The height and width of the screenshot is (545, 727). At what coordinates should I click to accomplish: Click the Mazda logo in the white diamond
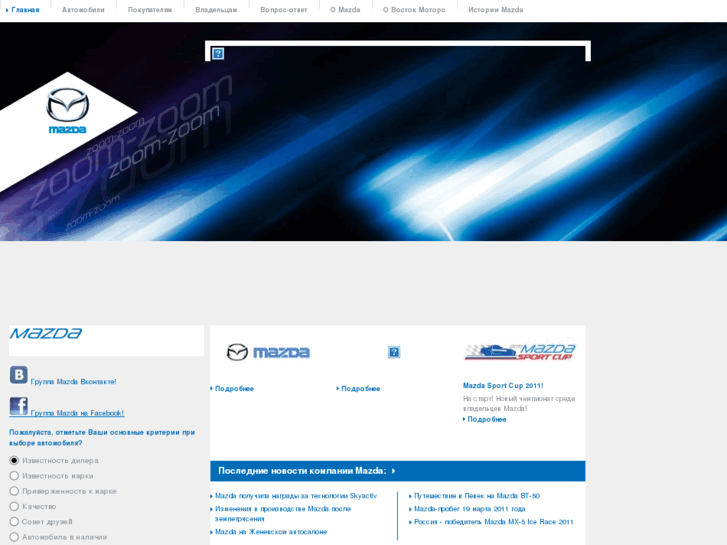coord(67,110)
